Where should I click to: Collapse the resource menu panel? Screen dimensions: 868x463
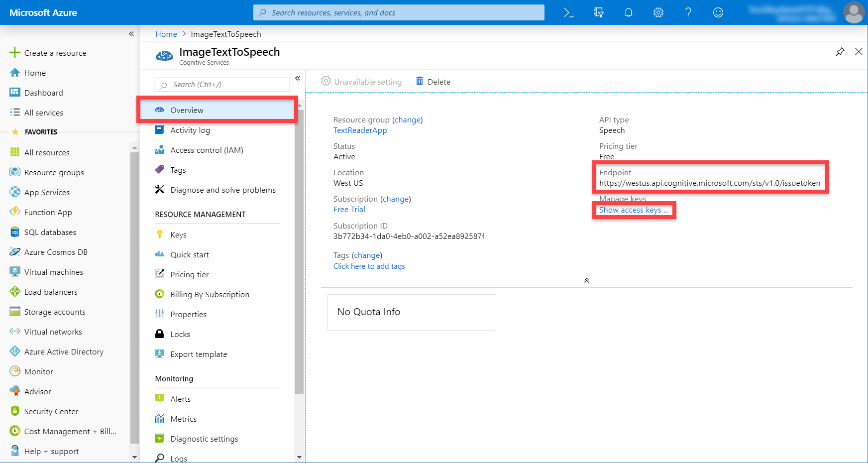298,78
